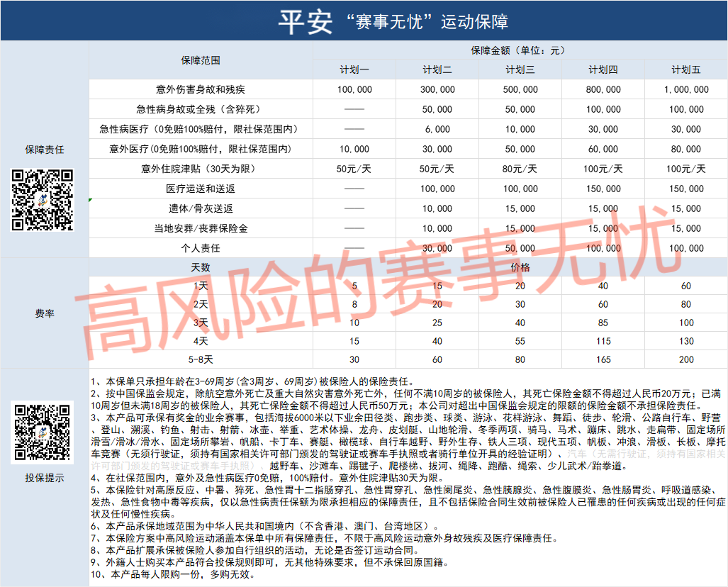728x587 pixels.
Task: Click note 8 about 自行组织的活动
Action: [x=255, y=550]
